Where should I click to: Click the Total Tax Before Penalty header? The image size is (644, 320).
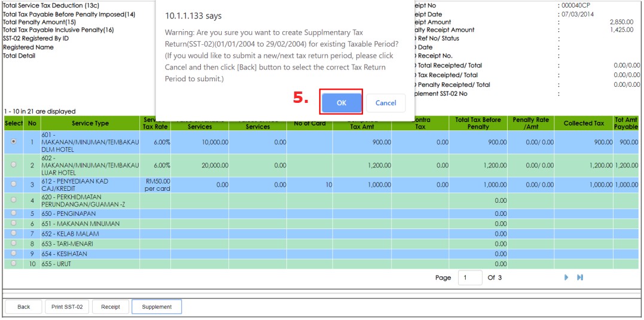478,123
